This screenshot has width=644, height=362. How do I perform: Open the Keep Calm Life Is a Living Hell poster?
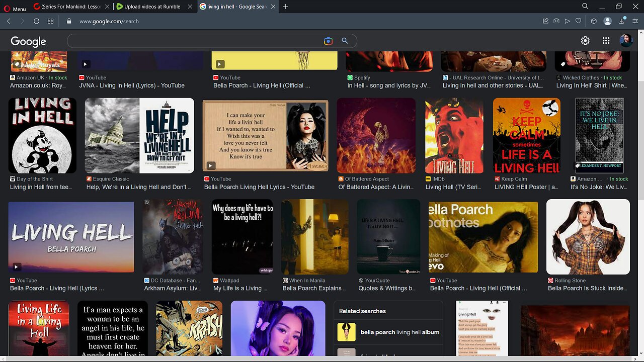[526, 136]
